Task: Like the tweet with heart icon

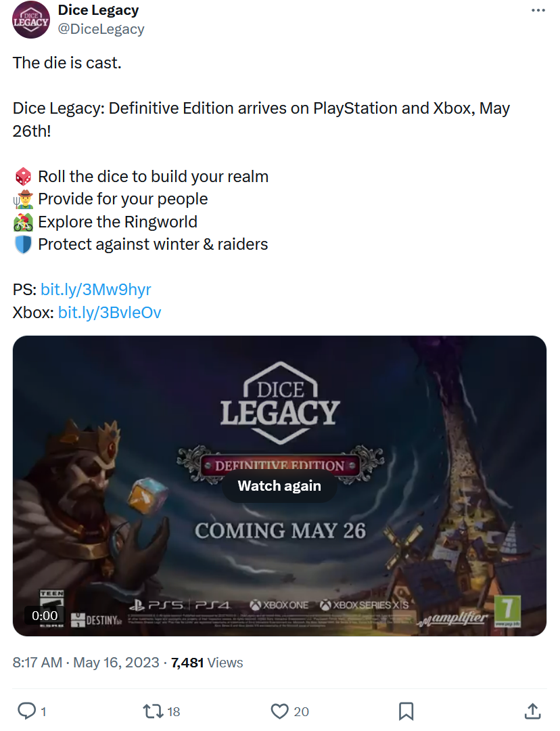Action: 279,711
